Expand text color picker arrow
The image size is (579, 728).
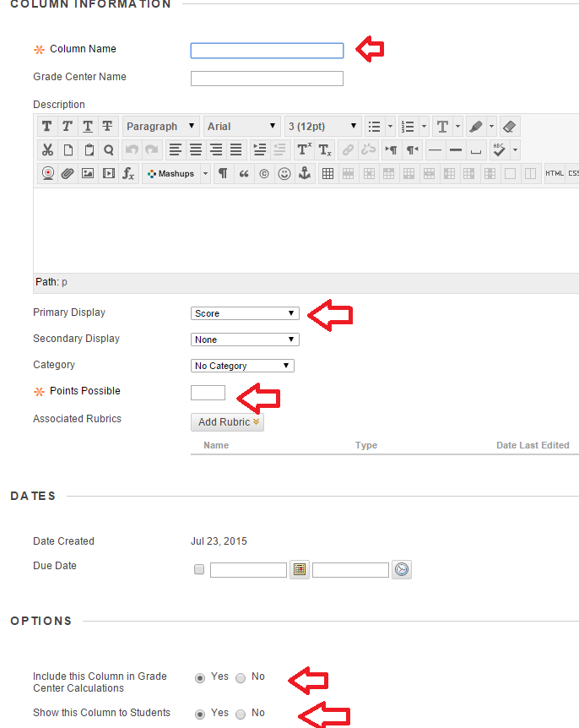point(458,127)
